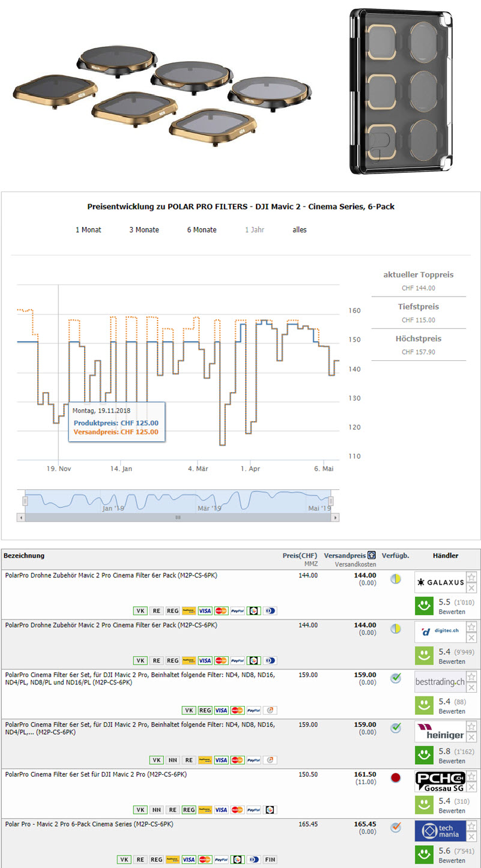Switch the chart to 6 Monate
This screenshot has height=868, width=481.
click(202, 230)
